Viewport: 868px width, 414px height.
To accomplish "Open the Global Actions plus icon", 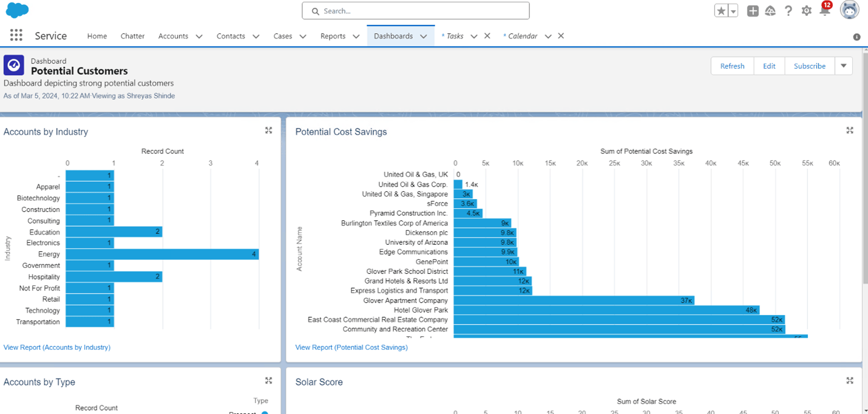I will 753,11.
